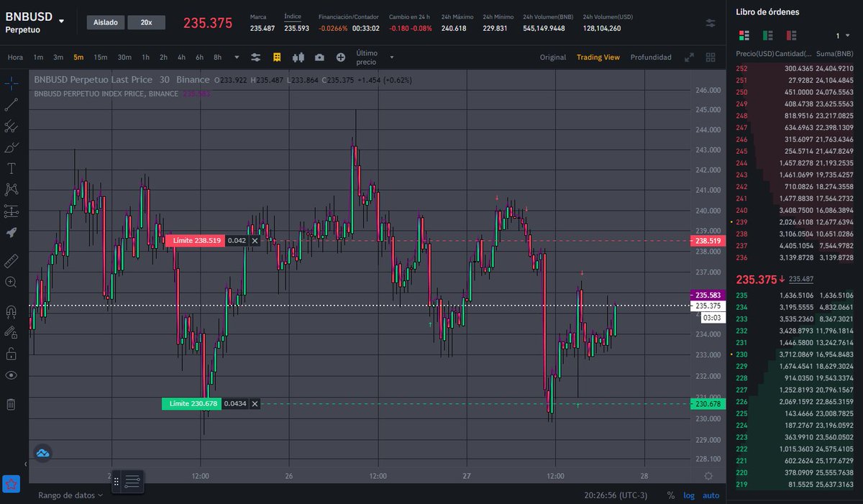863x504 pixels.
Task: Click the Índice price label
Action: pos(293,16)
